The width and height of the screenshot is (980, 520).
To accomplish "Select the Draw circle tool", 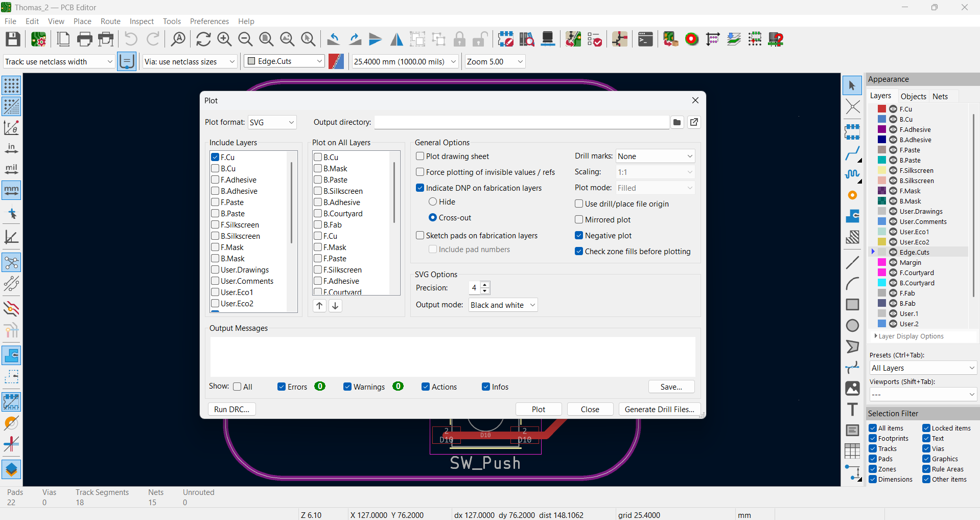I will point(852,325).
